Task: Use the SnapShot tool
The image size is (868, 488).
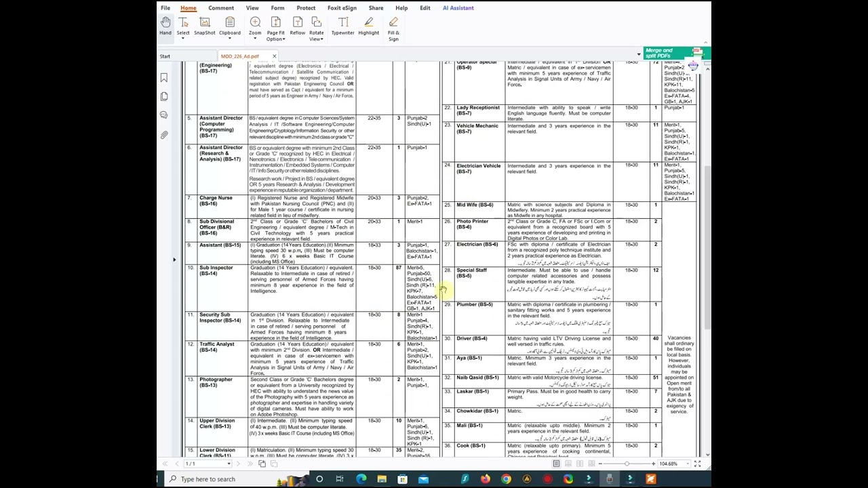Action: pyautogui.click(x=204, y=27)
